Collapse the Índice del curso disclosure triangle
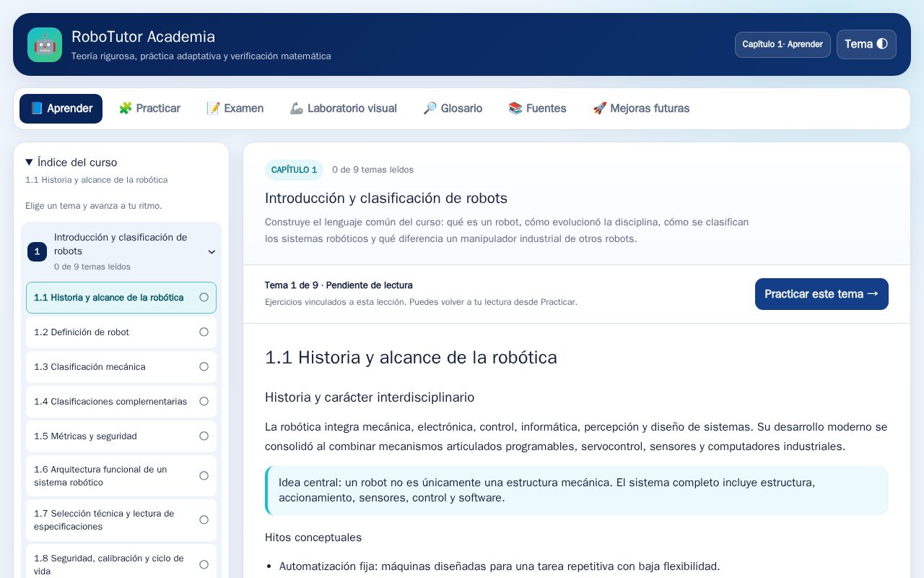 pos(29,163)
